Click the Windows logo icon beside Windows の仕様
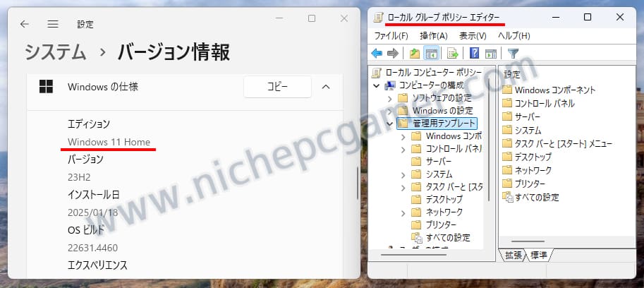This screenshot has height=288, width=644. (46, 87)
